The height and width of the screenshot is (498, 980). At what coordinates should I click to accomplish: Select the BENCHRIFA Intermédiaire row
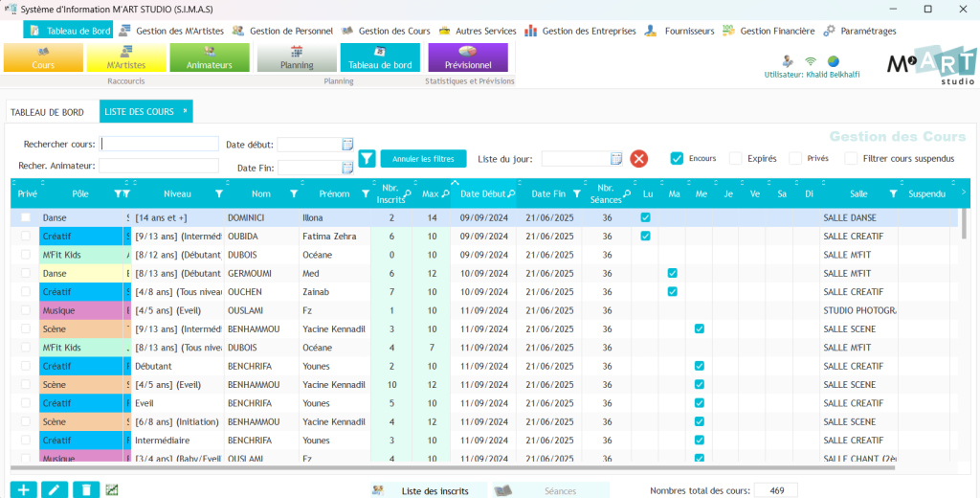click(484, 441)
